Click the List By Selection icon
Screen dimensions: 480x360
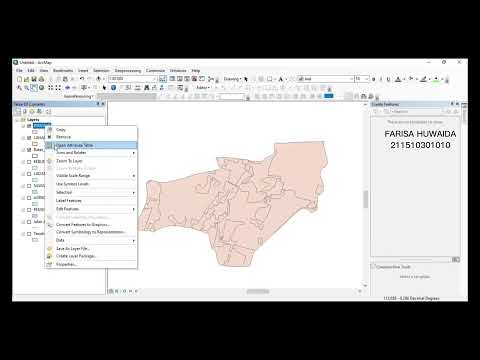pos(39,111)
